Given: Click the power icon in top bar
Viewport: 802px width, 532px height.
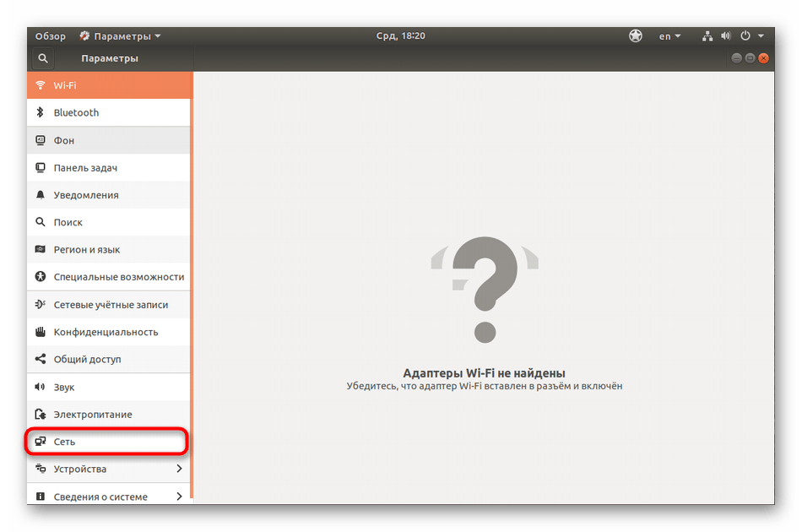Looking at the screenshot, I should [x=745, y=35].
